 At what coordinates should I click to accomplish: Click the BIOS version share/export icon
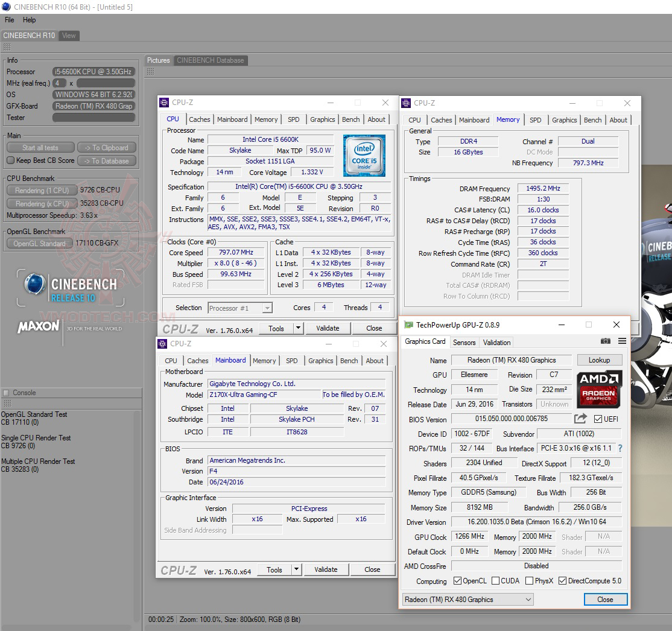click(x=580, y=419)
